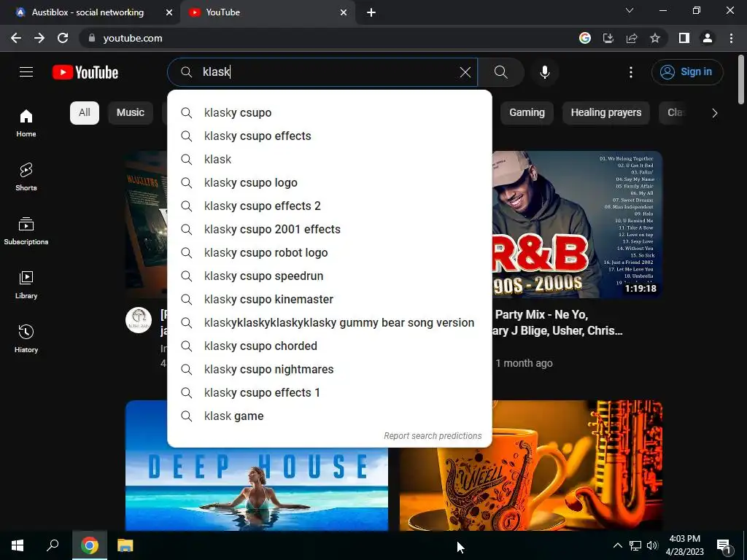
Task: Clear the search box with the X icon
Action: pos(465,72)
